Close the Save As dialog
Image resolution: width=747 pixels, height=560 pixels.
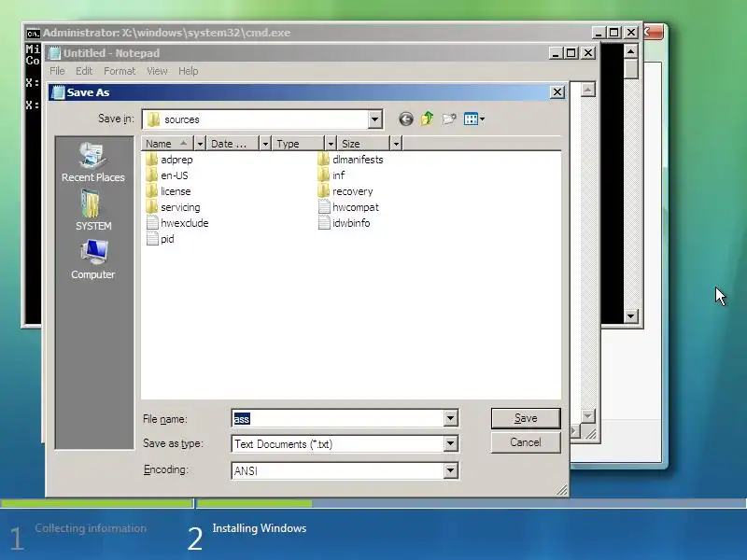pos(557,92)
